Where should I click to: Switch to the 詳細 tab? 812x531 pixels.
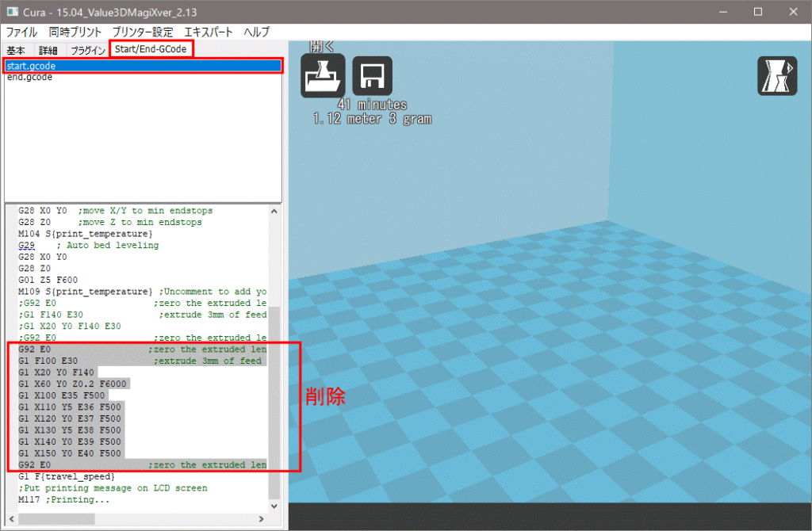point(48,50)
